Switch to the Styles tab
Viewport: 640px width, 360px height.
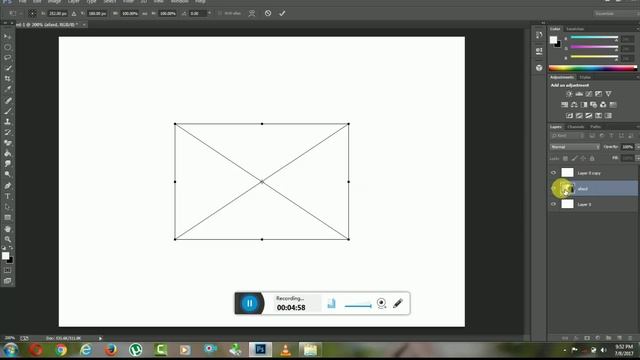click(x=585, y=77)
